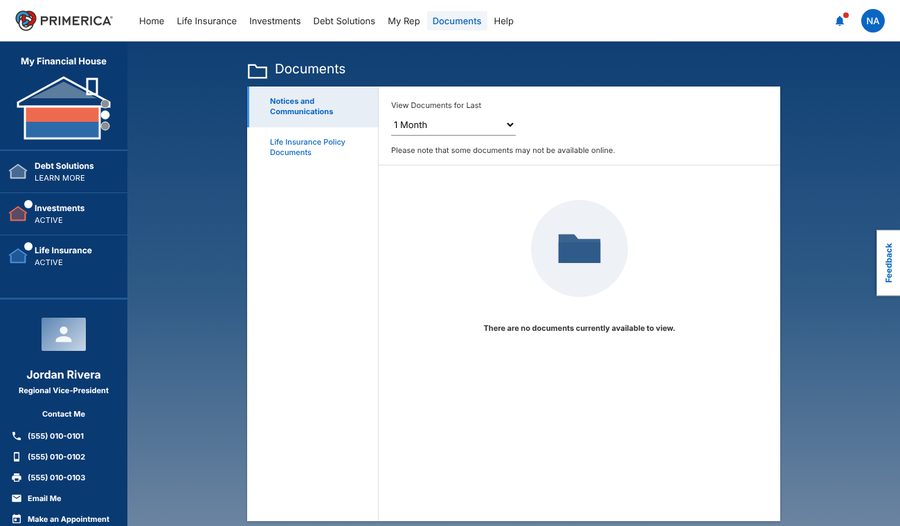Click the Life Insurance house icon
The height and width of the screenshot is (526, 900).
click(18, 256)
